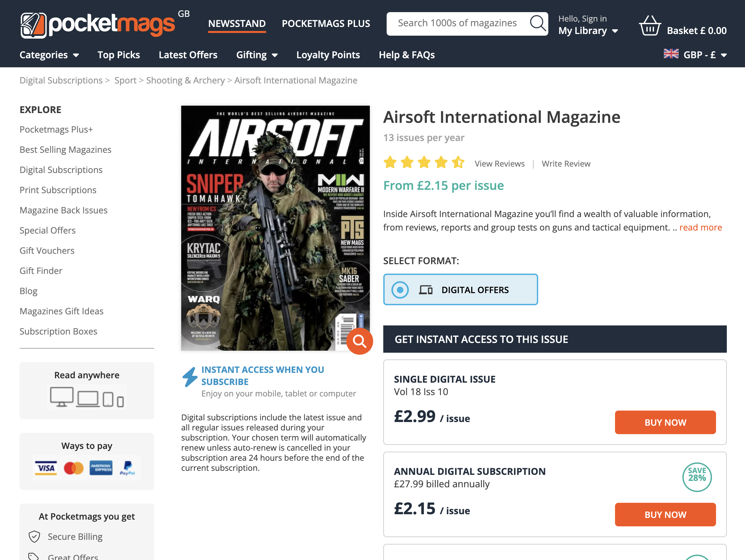
Task: Click Write Review
Action: pyautogui.click(x=566, y=164)
